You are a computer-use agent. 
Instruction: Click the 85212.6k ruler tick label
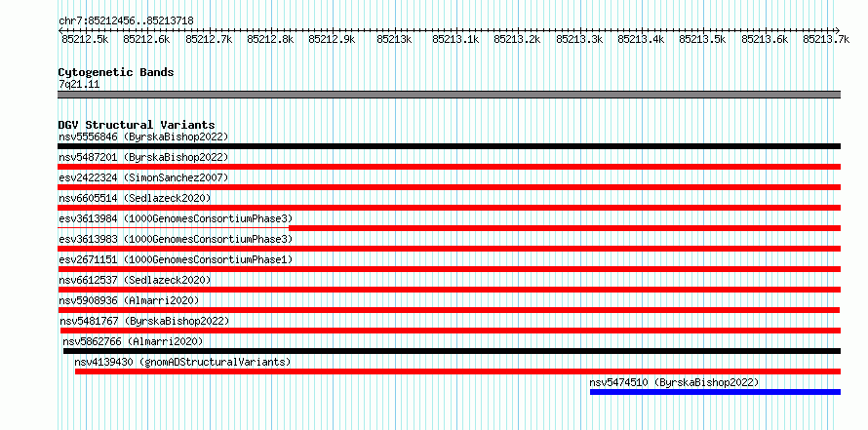click(x=146, y=39)
